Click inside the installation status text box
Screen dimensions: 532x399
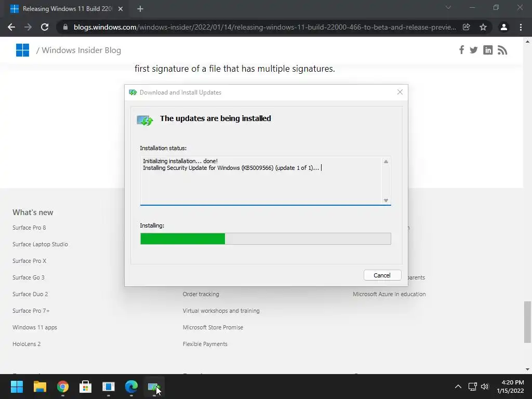tap(265, 180)
